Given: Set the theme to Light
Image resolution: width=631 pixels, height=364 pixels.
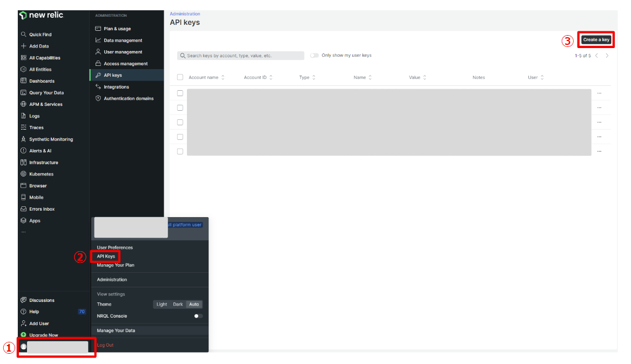Looking at the screenshot, I should point(162,305).
